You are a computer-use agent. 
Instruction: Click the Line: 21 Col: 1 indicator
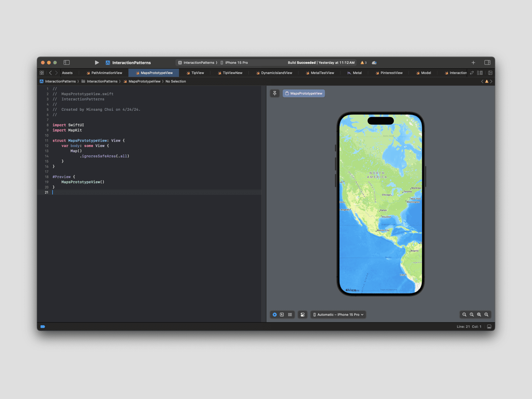tap(469, 327)
